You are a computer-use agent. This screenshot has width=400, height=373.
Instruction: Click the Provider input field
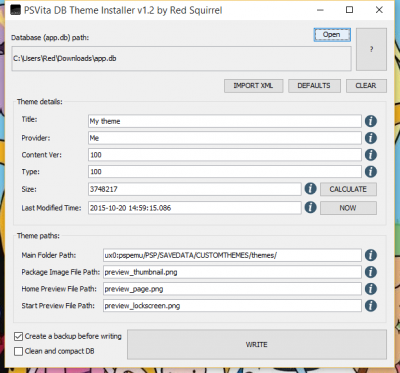pyautogui.click(x=225, y=138)
